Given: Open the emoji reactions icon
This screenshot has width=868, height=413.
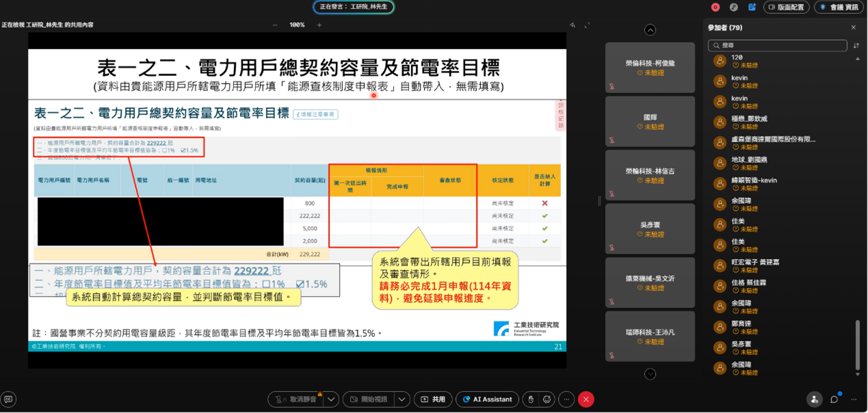Looking at the screenshot, I should point(547,399).
